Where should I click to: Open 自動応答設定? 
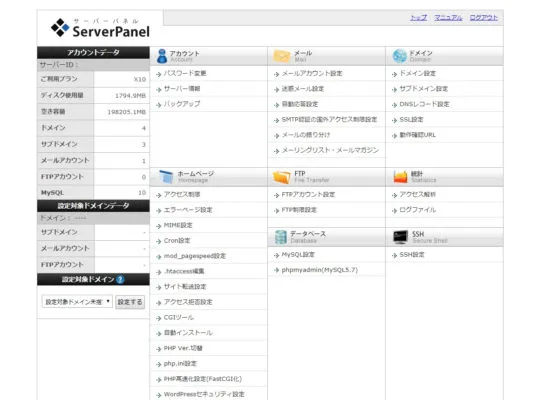point(300,104)
